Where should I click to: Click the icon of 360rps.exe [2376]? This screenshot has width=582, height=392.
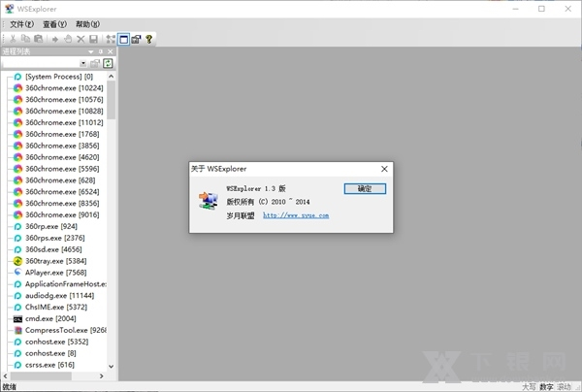pyautogui.click(x=17, y=238)
